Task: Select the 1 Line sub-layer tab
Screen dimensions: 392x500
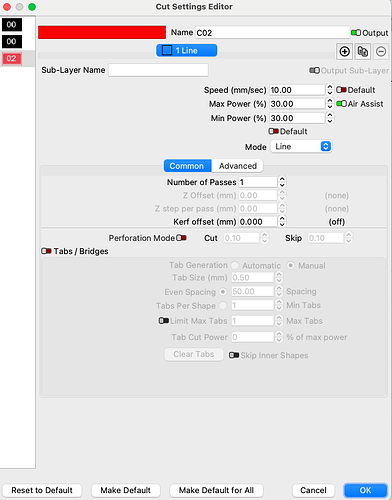Action: point(187,50)
